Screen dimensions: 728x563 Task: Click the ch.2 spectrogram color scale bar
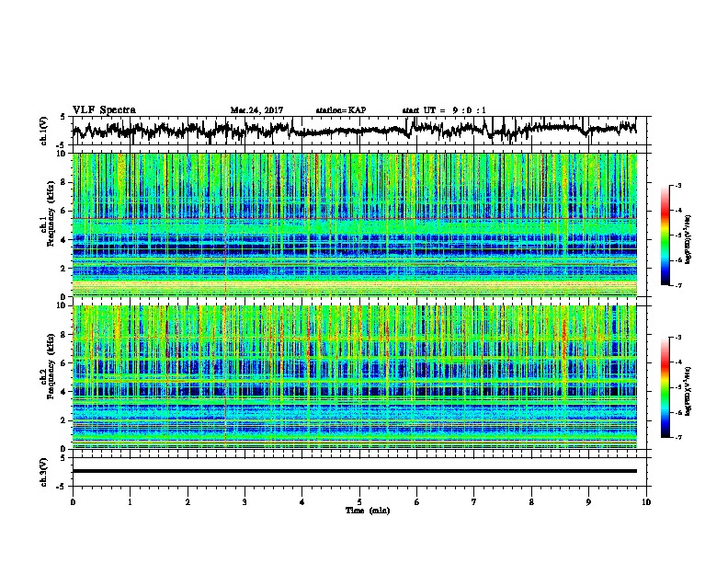tap(665, 387)
